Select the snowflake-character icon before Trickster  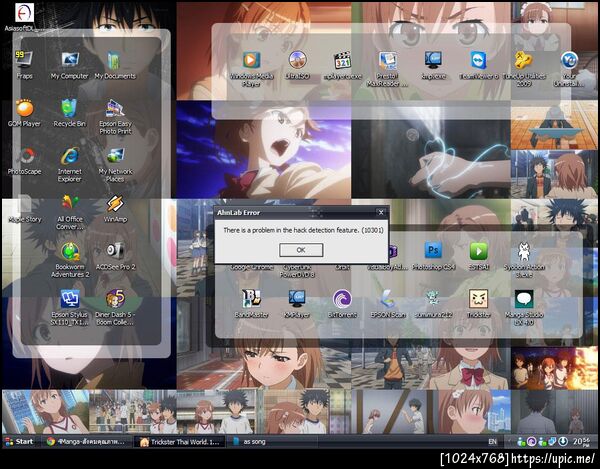point(433,303)
